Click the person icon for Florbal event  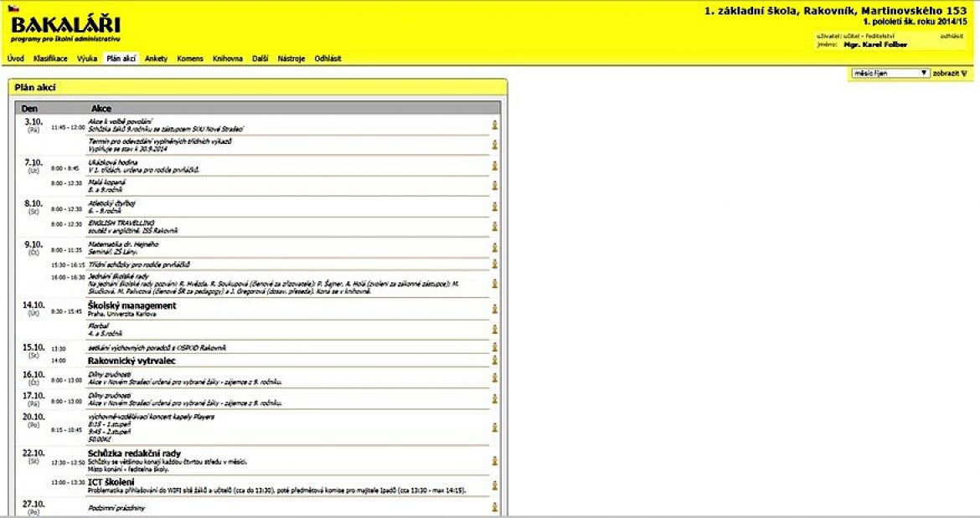point(494,329)
